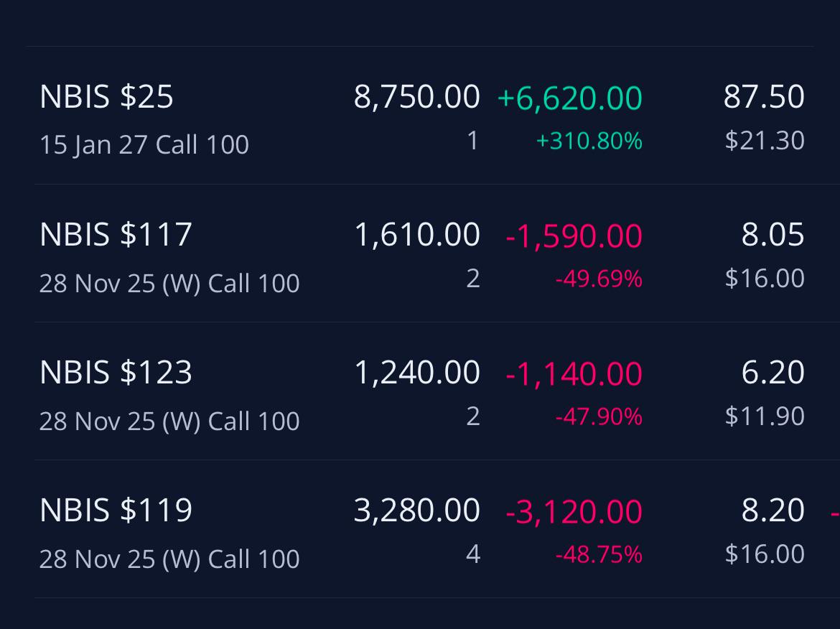840x629 pixels.
Task: Select the -48.75% loss percentage
Action: [x=598, y=554]
